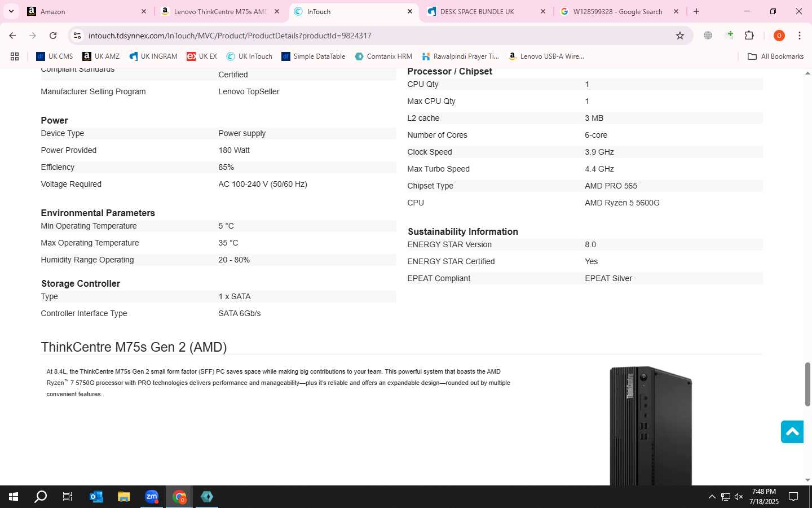Viewport: 812px width, 508px height.
Task: Open Task View on the taskbar
Action: click(x=68, y=497)
